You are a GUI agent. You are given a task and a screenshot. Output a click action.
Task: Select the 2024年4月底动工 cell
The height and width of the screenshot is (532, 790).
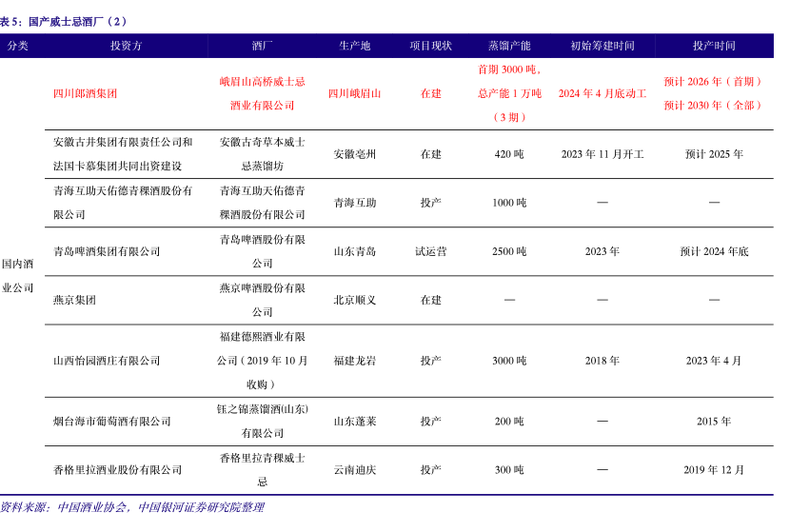point(602,93)
